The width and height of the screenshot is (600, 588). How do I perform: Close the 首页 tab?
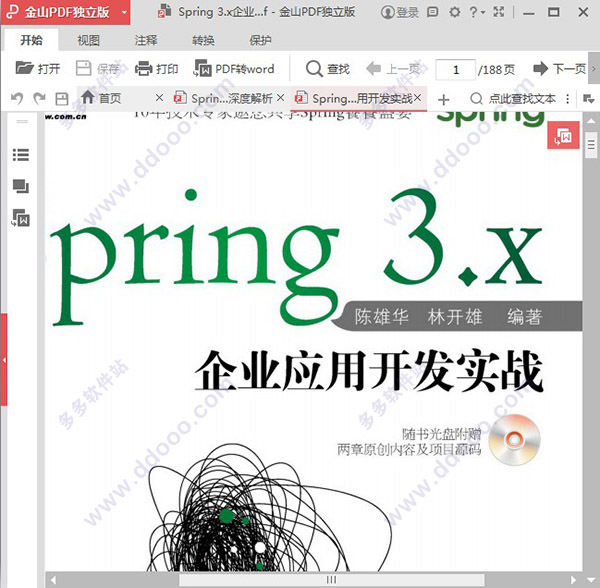[x=160, y=98]
